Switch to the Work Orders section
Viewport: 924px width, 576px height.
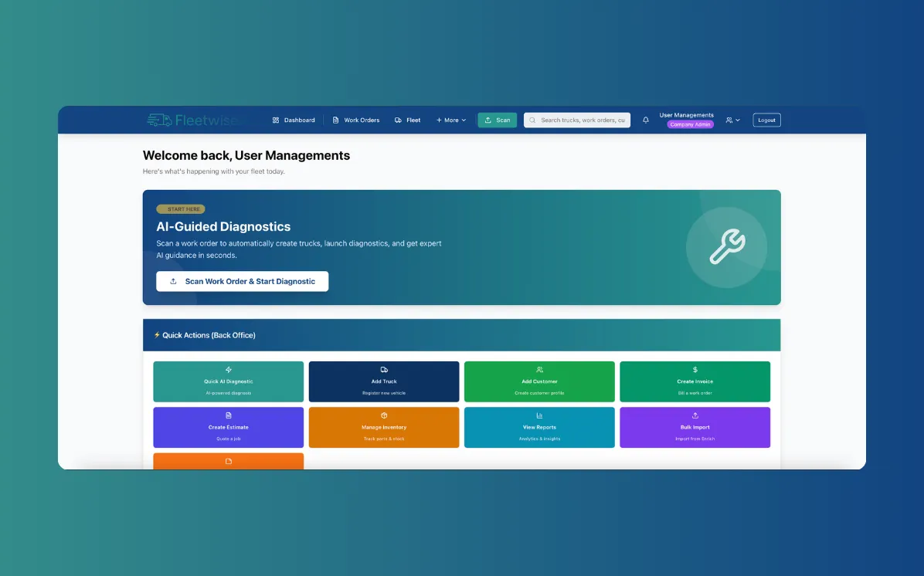355,120
